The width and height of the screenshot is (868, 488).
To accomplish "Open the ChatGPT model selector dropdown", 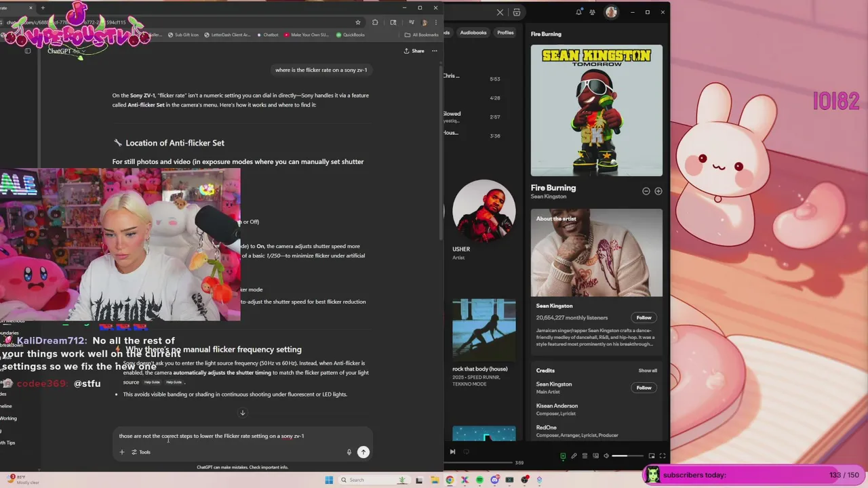I will tap(66, 51).
